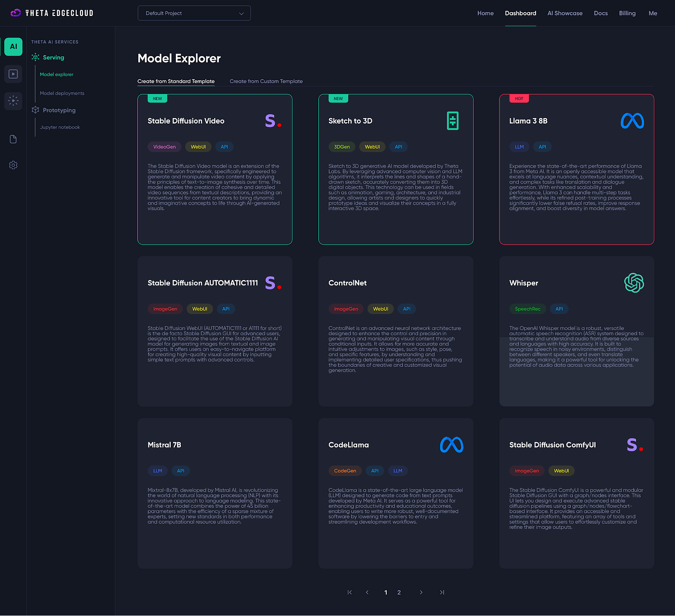
Task: Click the API tag on Whisper
Action: coord(559,309)
